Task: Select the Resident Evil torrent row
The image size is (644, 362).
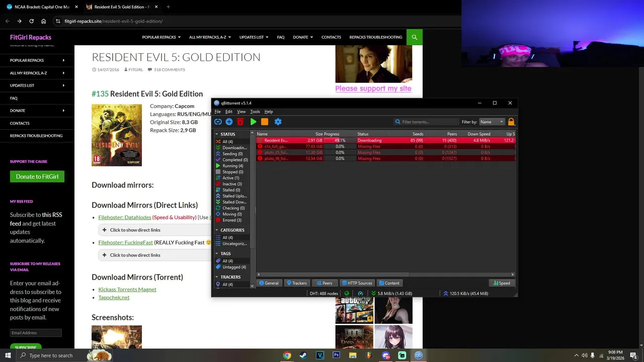Action: [386, 140]
